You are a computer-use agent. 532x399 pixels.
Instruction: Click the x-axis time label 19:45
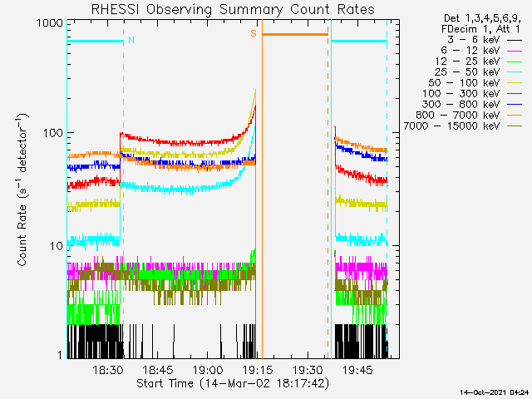[x=357, y=370]
